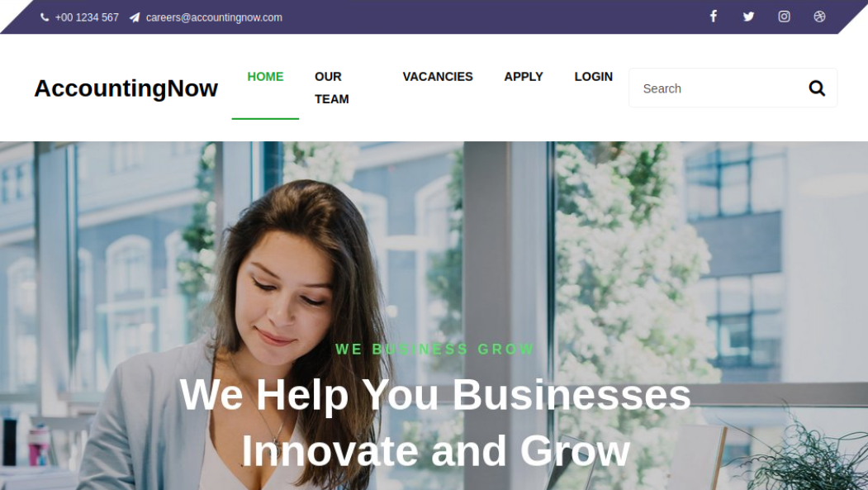Viewport: 868px width, 490px height.
Task: Open the Dribbble social icon
Action: point(819,17)
